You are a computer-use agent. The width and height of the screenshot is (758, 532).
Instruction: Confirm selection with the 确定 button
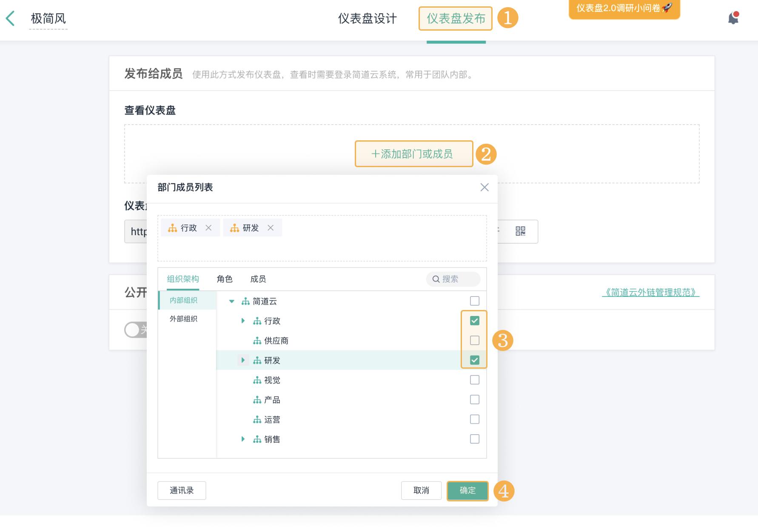coord(467,490)
